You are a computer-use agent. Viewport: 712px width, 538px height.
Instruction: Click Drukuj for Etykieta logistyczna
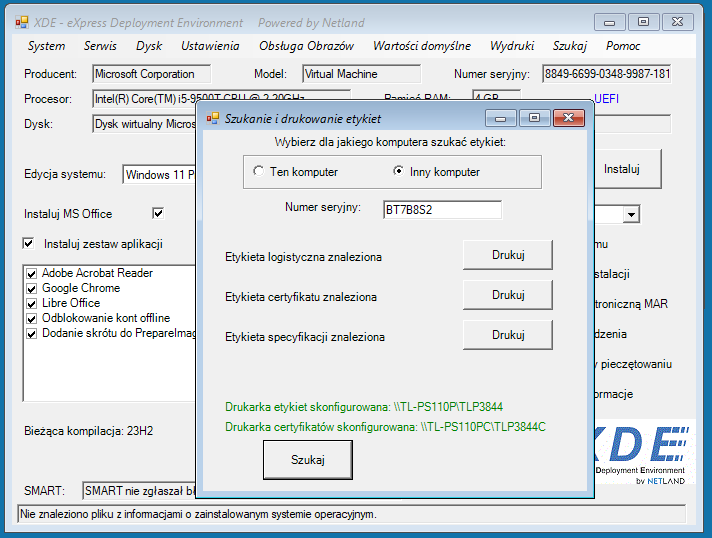tap(507, 254)
